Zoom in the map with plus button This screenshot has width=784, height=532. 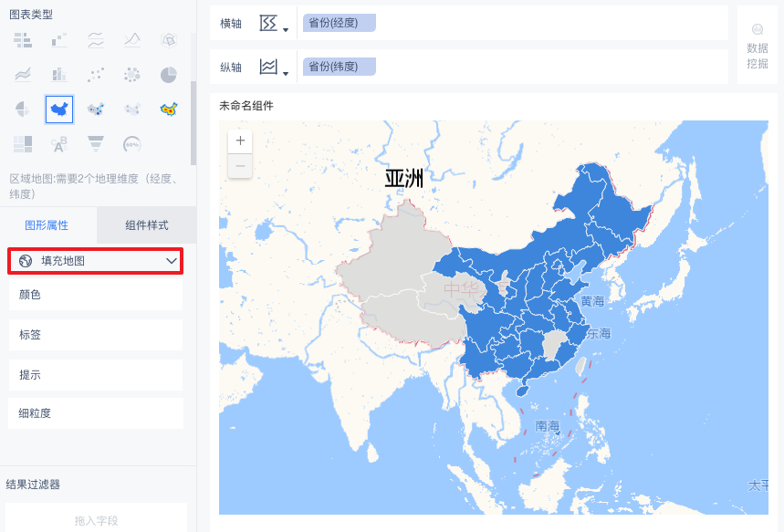(x=240, y=141)
